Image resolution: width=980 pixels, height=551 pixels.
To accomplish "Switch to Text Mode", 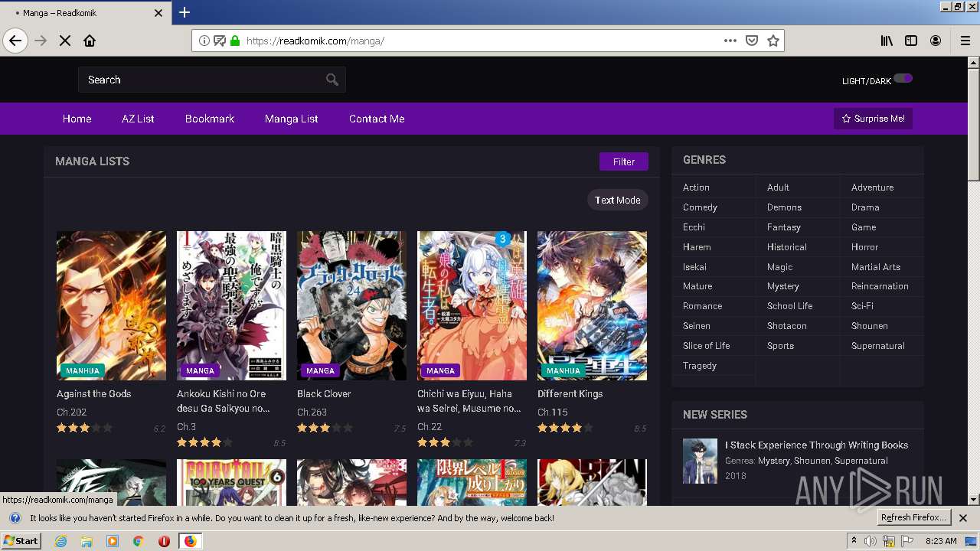I will click(x=618, y=200).
